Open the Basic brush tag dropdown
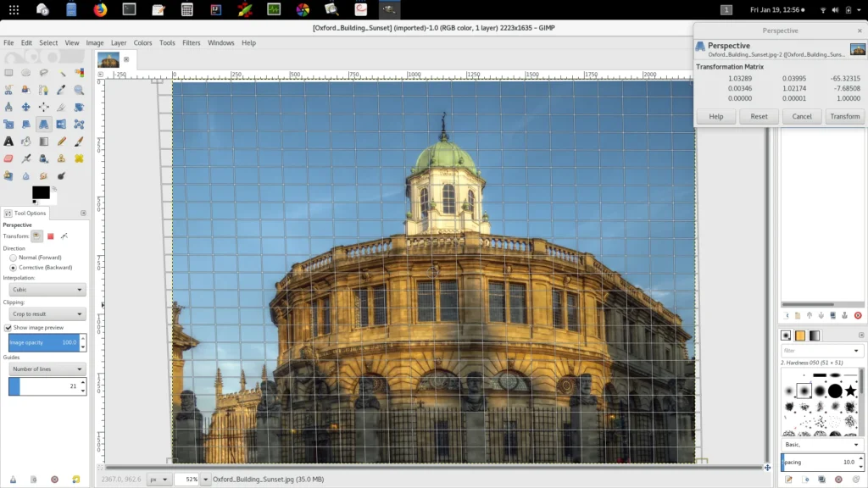This screenshot has height=488, width=868. 822,444
